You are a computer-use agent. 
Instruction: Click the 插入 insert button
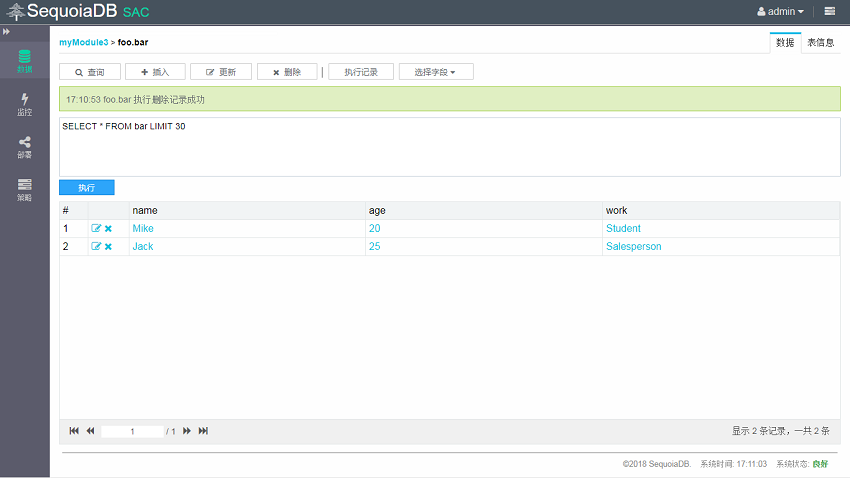[x=155, y=72]
